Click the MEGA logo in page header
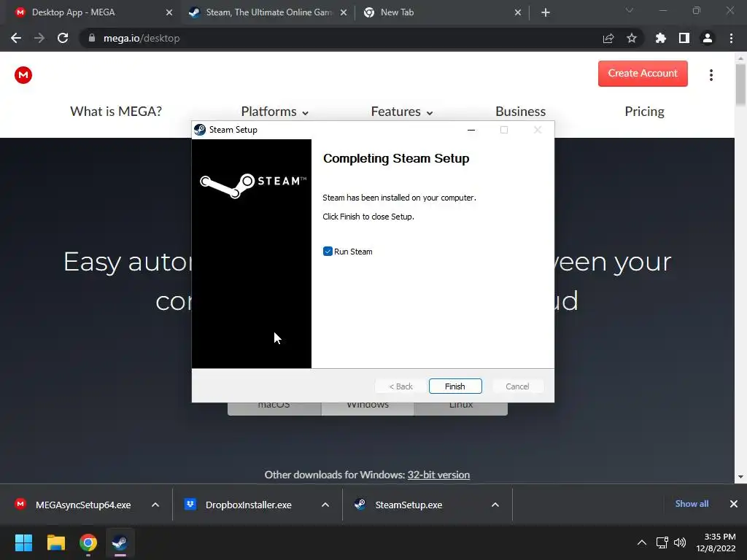The width and height of the screenshot is (747, 560). [x=23, y=75]
